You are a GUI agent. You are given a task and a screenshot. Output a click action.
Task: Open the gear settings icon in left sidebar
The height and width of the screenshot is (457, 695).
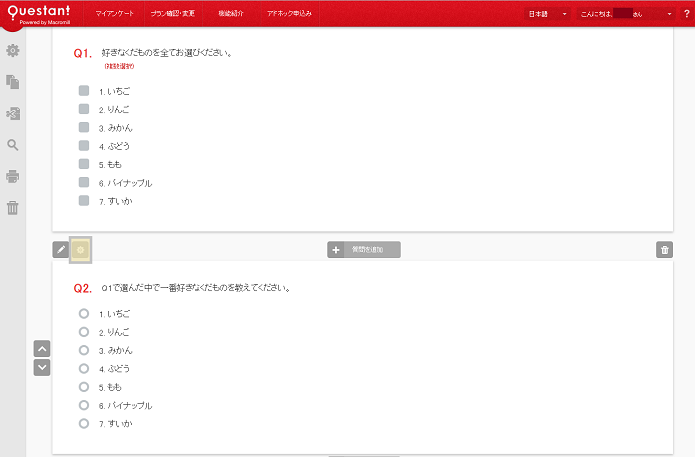click(13, 50)
